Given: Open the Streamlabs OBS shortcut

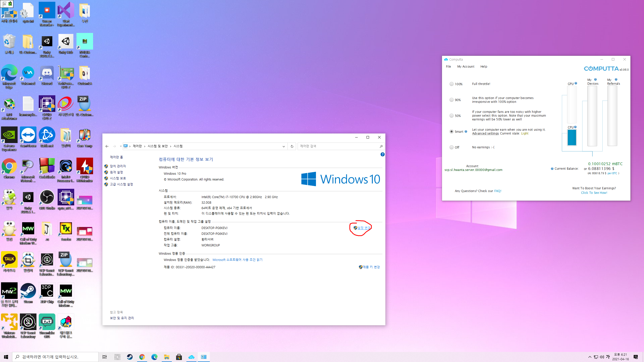Looking at the screenshot, I should [47, 326].
